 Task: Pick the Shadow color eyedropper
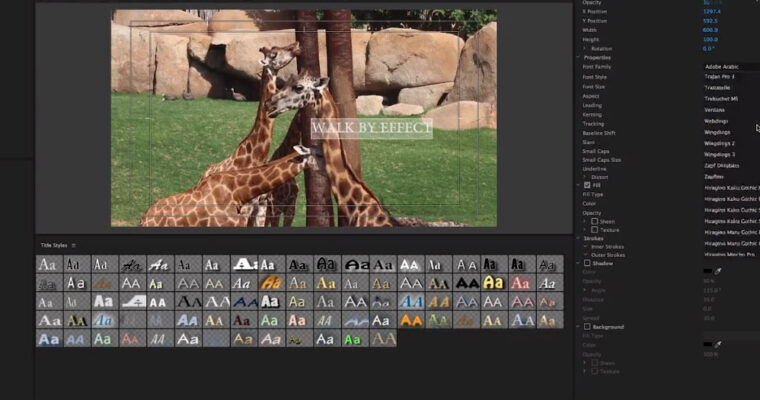click(718, 271)
